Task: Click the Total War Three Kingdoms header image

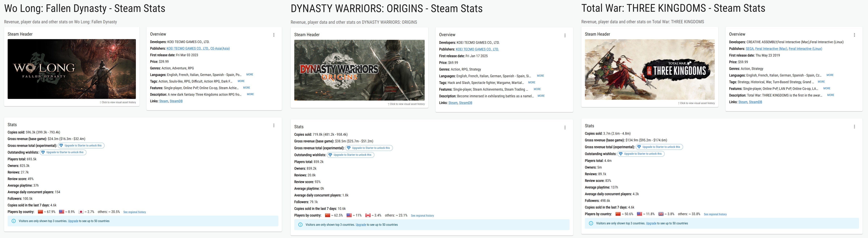Action: coord(650,69)
